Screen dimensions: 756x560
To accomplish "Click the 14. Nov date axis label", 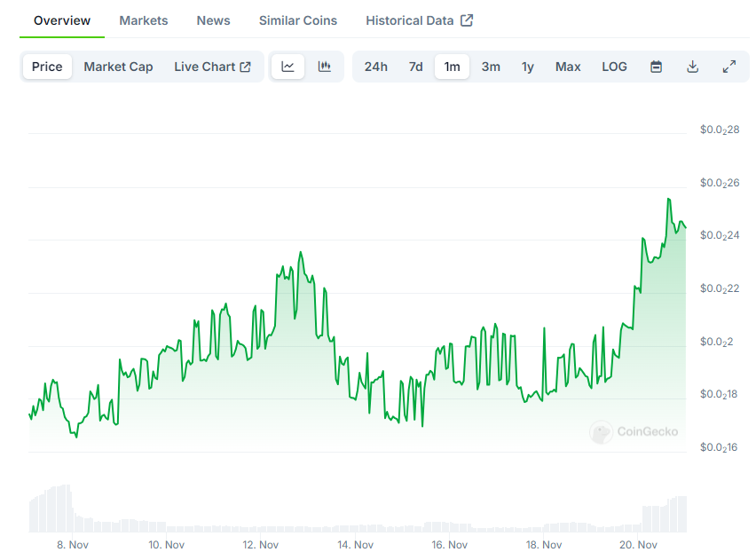I will (x=355, y=545).
